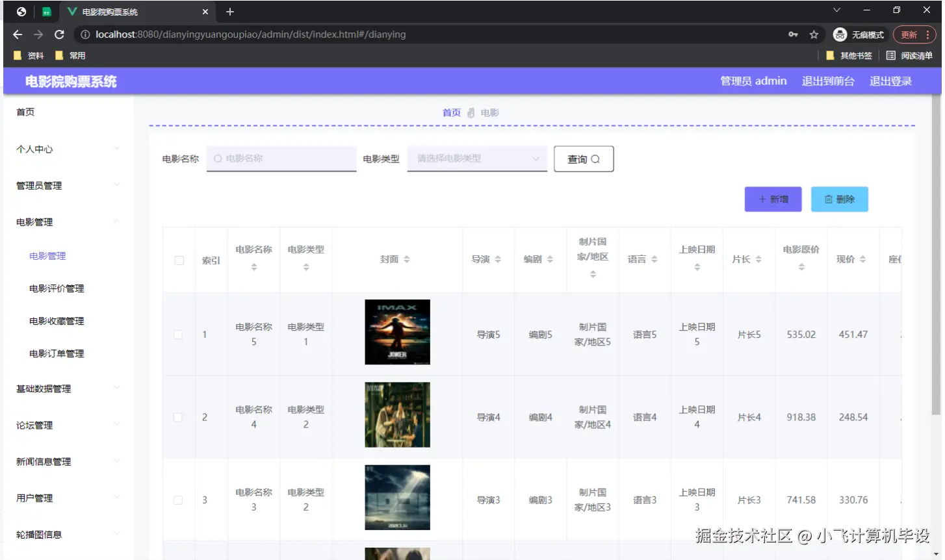945x560 pixels.
Task: Sort table by 现价 column arrows
Action: click(862, 259)
